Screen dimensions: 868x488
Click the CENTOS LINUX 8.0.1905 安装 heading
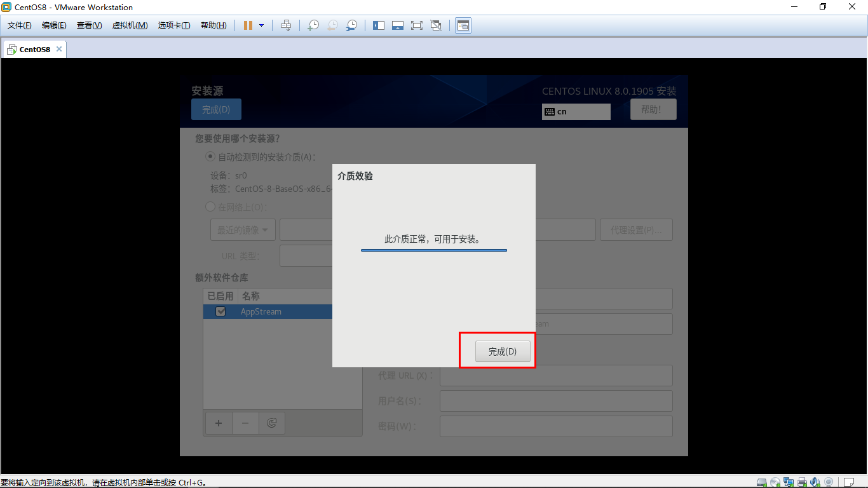pos(609,91)
